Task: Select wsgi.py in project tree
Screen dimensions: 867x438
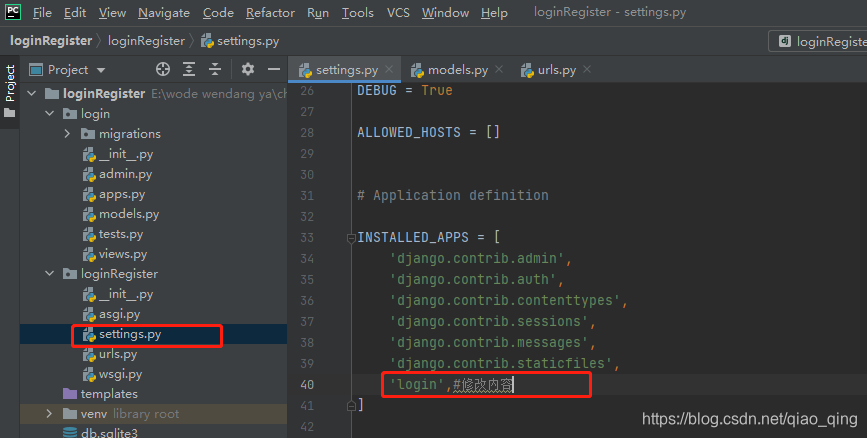Action: click(120, 374)
